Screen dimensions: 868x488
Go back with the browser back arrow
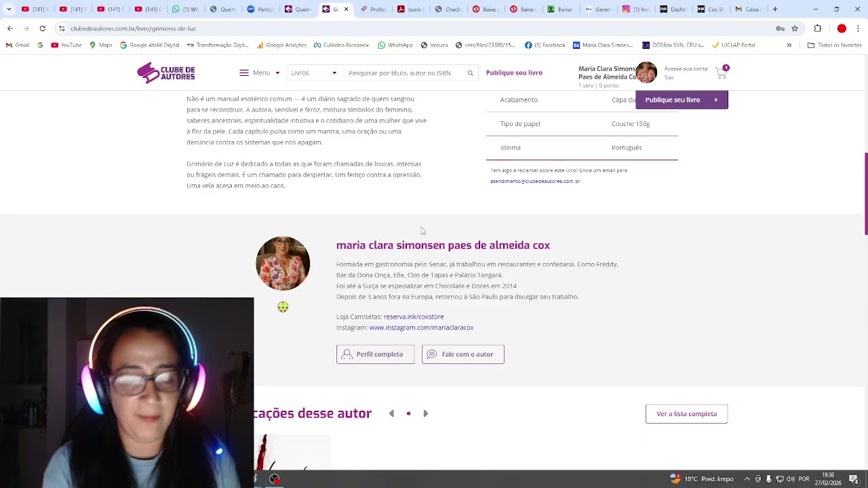coord(9,28)
